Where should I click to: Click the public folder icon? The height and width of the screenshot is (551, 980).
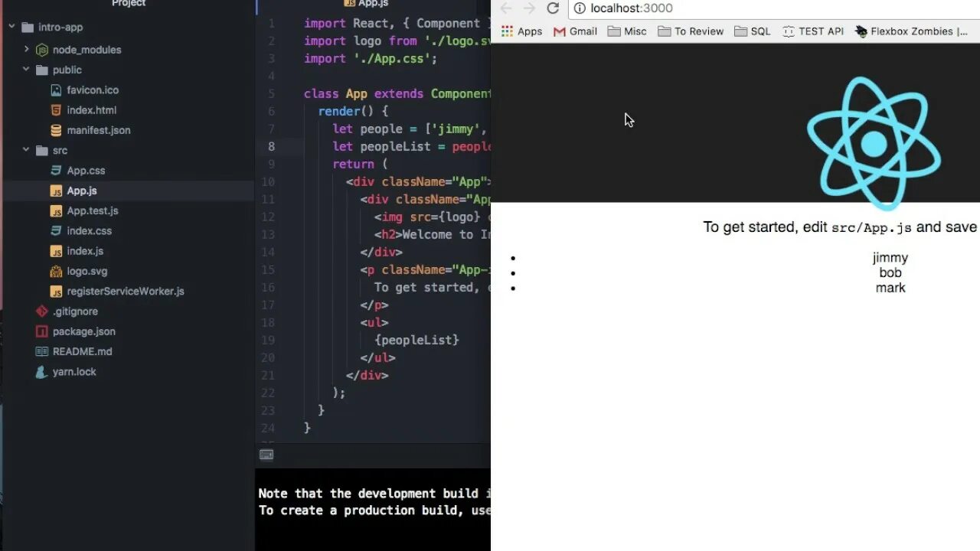click(42, 70)
